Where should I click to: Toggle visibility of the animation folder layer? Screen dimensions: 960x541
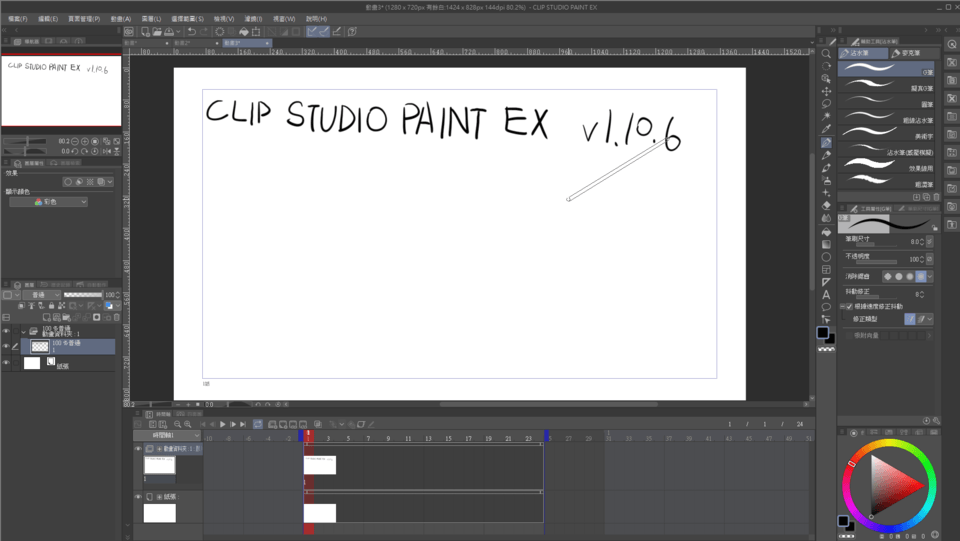click(x=6, y=331)
